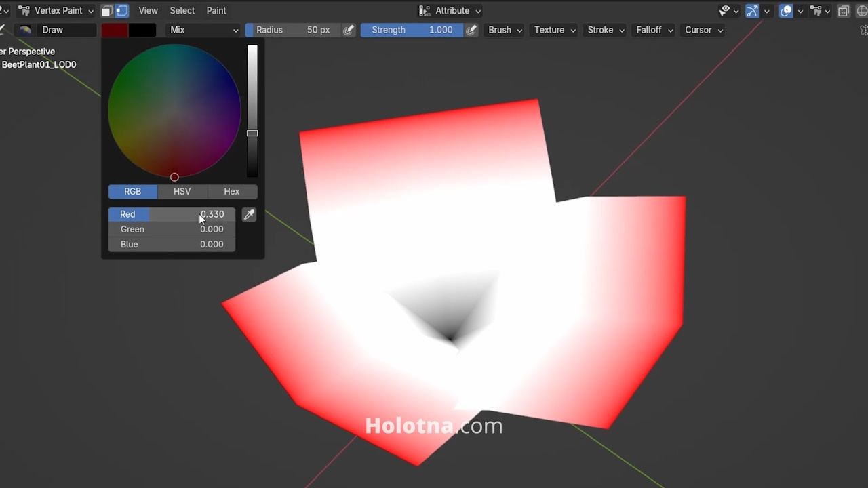Toggle pressure sensitivity for Strength
The width and height of the screenshot is (868, 488).
[471, 30]
